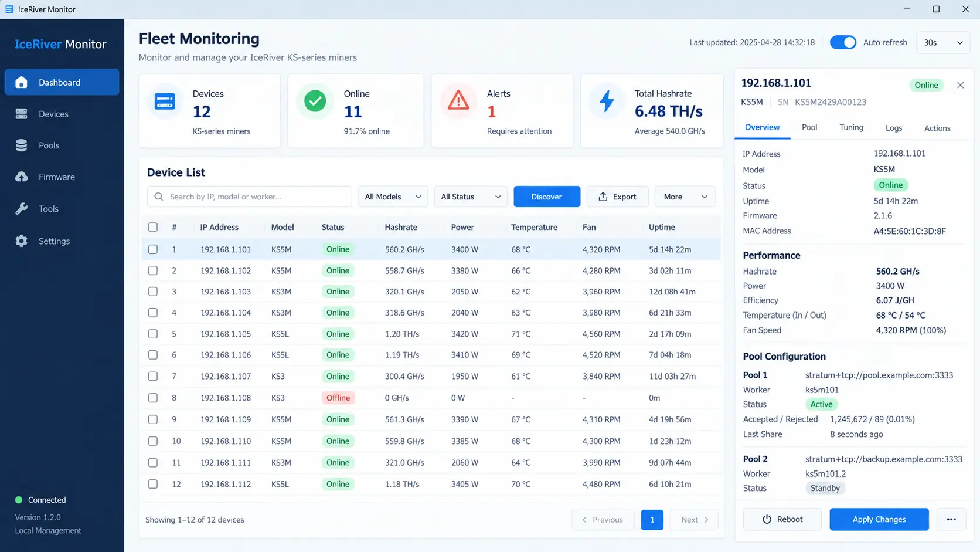Viewport: 980px width, 552px height.
Task: Open the Actions tab
Action: click(x=937, y=128)
